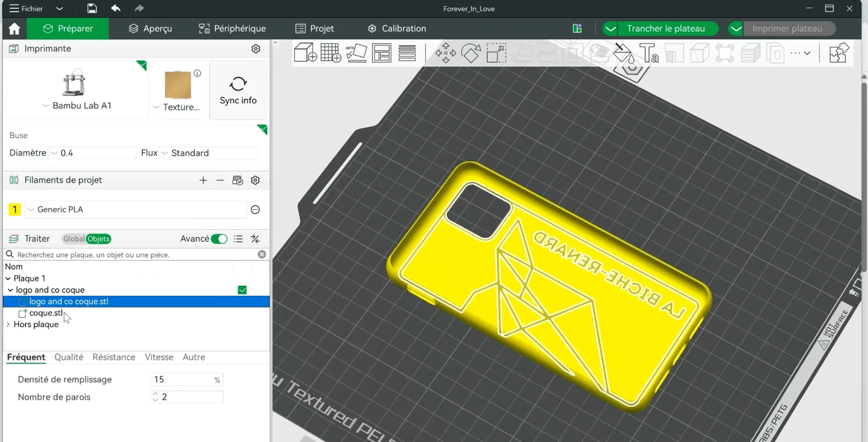Click Trancher le plateau button
The width and height of the screenshot is (868, 442).
point(665,29)
